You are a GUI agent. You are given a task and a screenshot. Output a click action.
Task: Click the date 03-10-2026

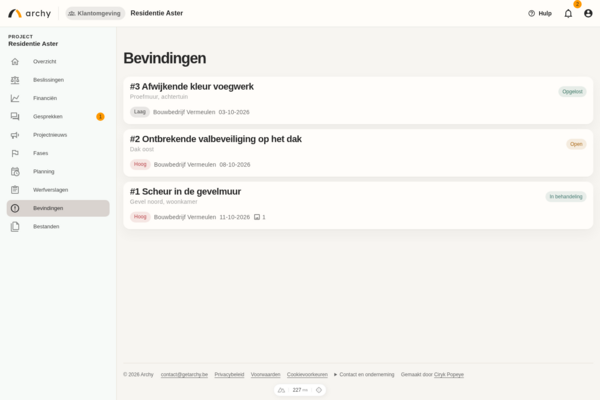[x=234, y=112]
